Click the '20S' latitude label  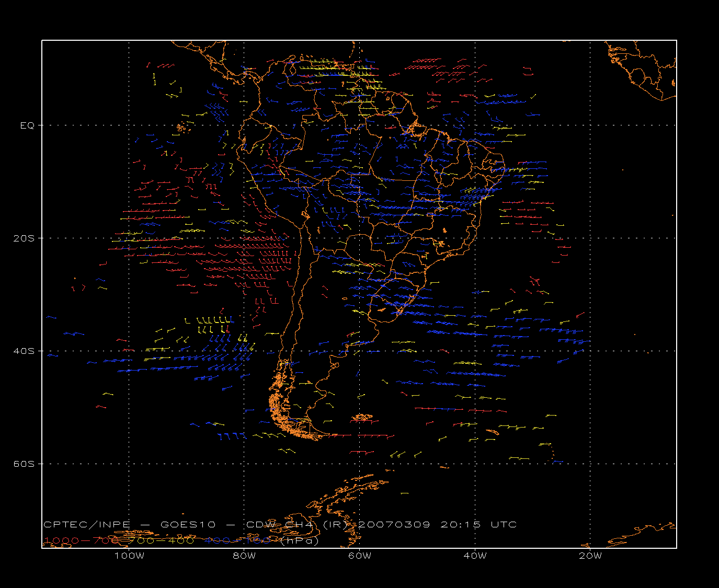point(24,238)
